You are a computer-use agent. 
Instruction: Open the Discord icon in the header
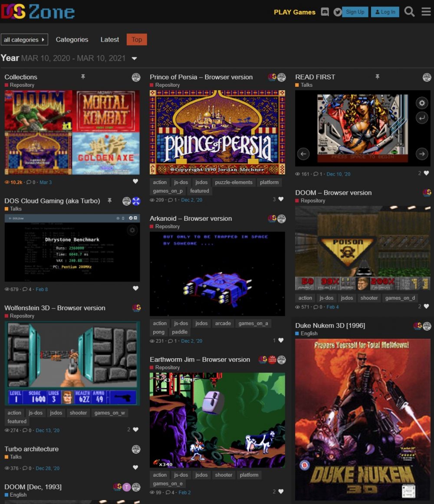tap(325, 12)
